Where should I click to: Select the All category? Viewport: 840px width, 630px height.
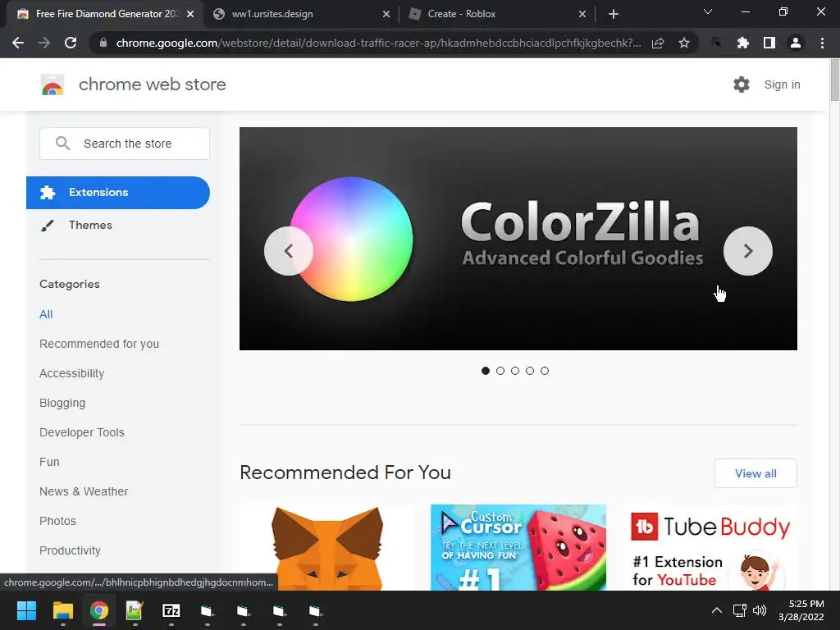pos(46,314)
